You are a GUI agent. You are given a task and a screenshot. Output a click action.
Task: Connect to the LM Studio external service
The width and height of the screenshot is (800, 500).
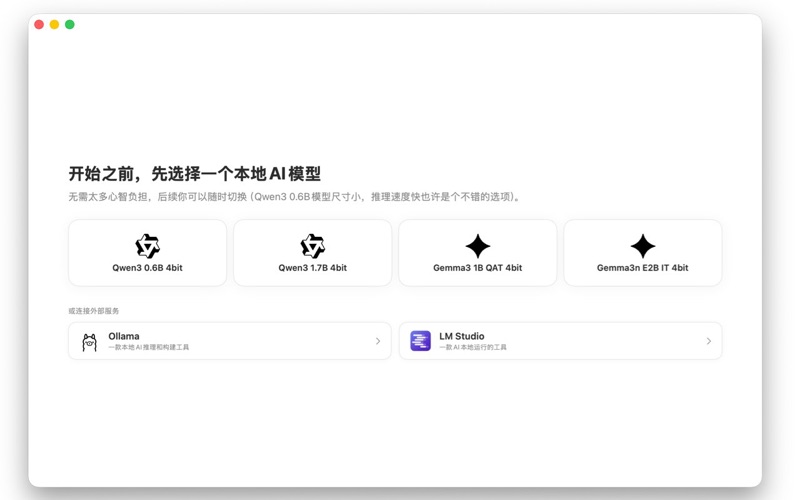(x=560, y=341)
